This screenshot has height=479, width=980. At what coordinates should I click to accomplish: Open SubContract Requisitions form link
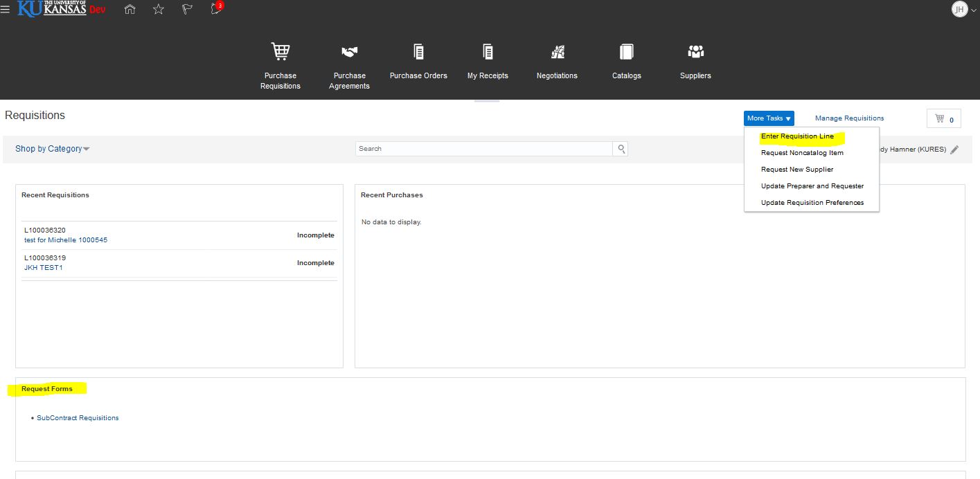(x=78, y=418)
